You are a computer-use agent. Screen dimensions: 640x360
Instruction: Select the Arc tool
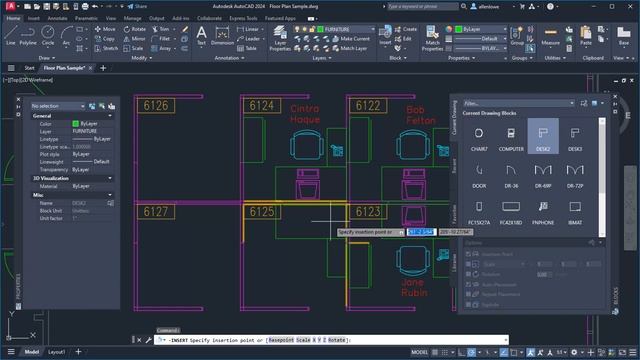(66, 35)
